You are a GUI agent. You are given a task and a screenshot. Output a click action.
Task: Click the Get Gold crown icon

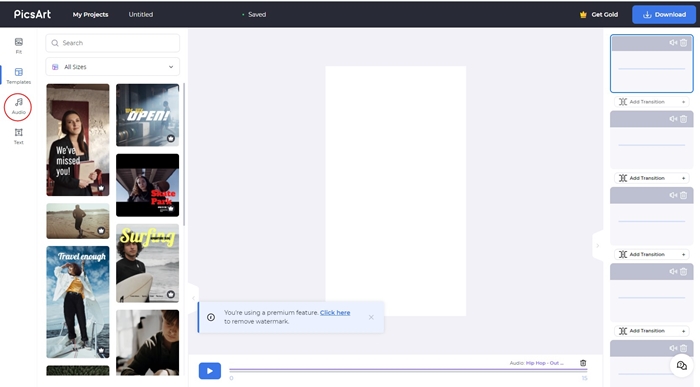(x=583, y=14)
